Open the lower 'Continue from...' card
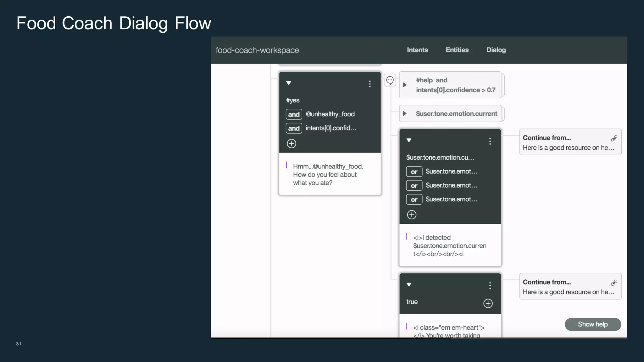The image size is (644, 362). pos(570,286)
